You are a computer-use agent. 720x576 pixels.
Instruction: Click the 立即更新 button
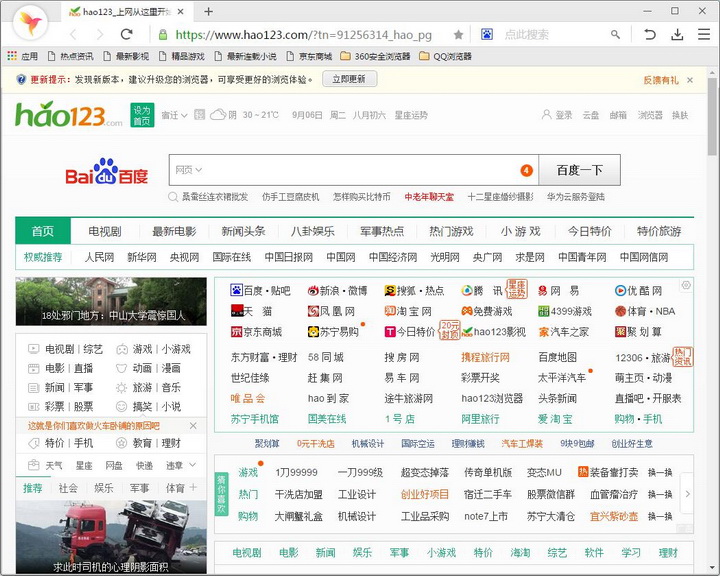(349, 79)
